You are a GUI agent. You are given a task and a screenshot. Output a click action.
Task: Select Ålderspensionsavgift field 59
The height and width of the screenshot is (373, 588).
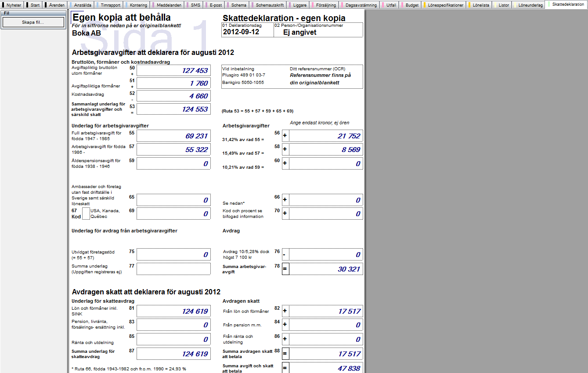[x=173, y=163]
